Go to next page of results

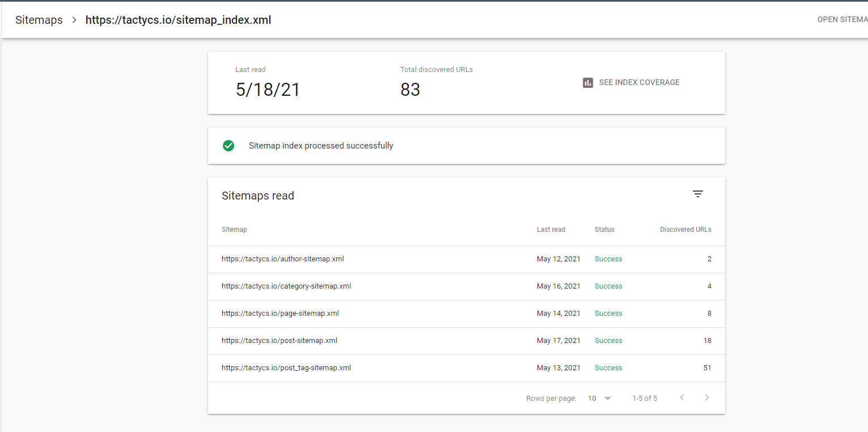pyautogui.click(x=707, y=398)
